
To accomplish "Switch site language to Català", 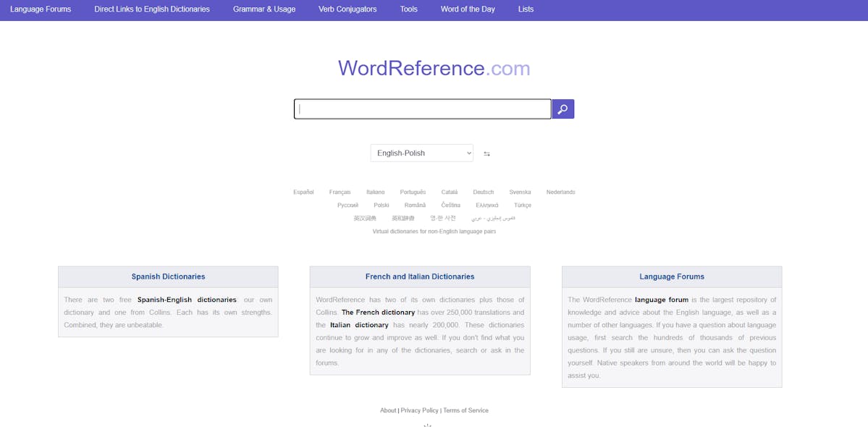I will tap(450, 192).
